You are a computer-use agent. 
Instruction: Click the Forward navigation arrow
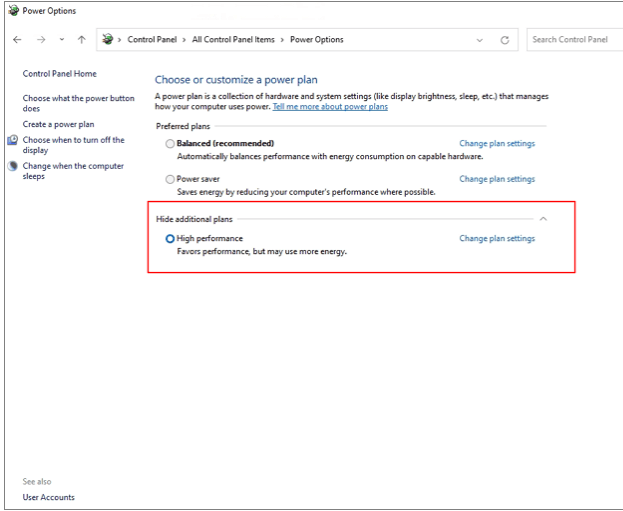pyautogui.click(x=39, y=40)
